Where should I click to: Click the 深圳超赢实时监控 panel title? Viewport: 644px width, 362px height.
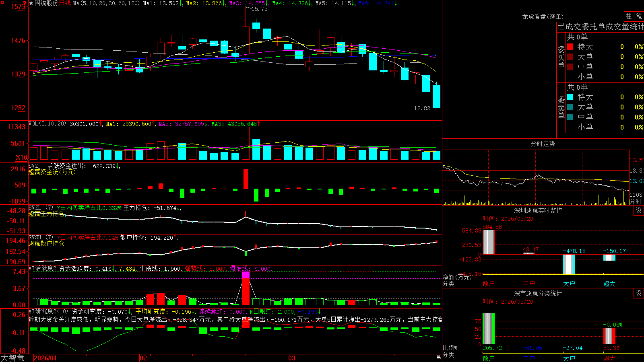pyautogui.click(x=538, y=210)
